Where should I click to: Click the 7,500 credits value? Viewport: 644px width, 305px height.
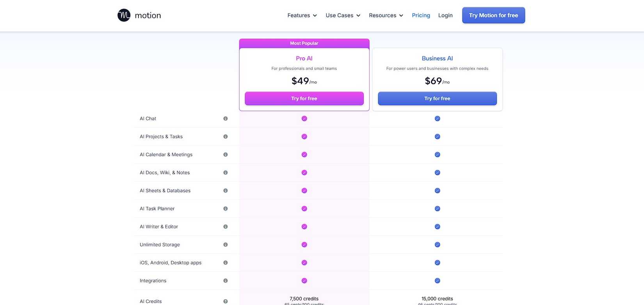pos(304,299)
